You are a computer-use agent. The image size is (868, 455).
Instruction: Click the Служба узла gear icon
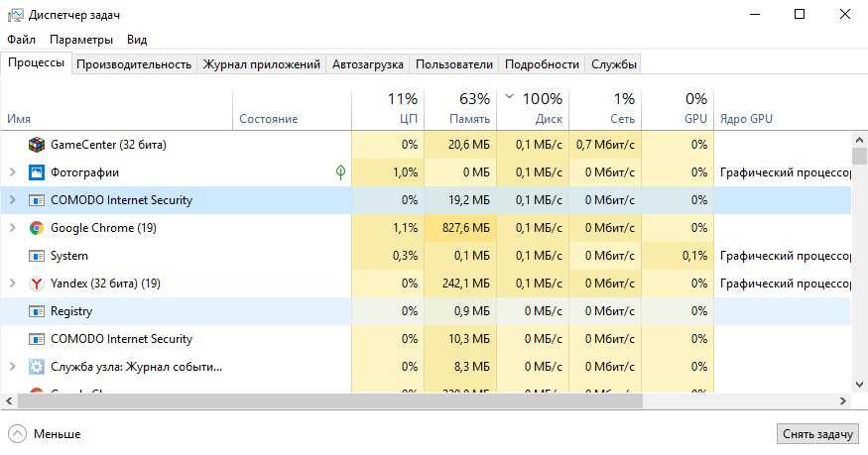pos(37,367)
